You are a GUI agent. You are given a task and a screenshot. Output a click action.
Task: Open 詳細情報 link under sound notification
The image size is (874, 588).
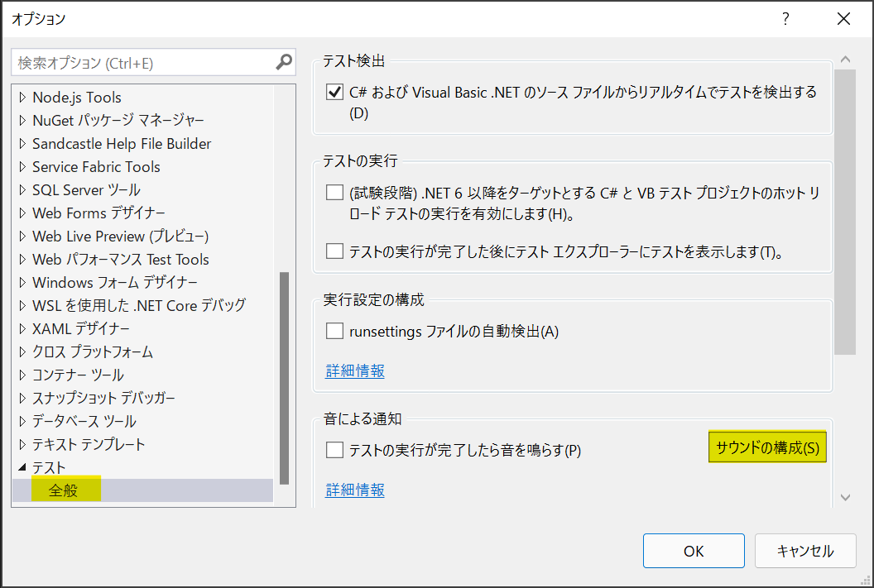point(355,490)
